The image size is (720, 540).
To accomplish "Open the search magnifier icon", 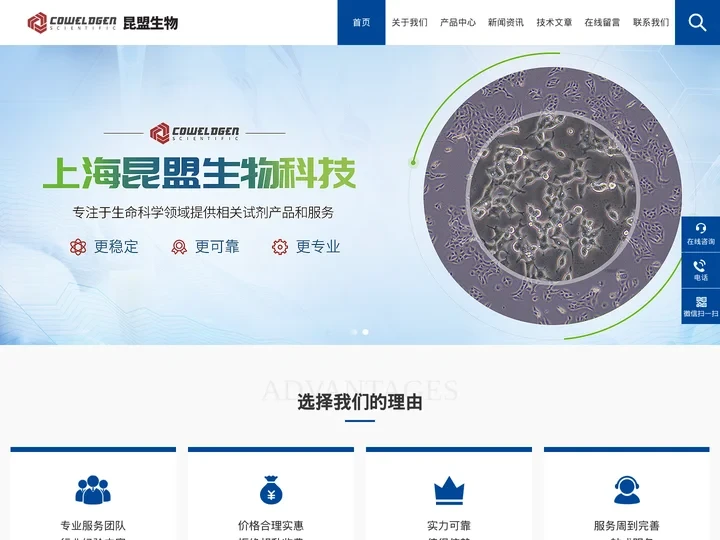I will click(697, 22).
